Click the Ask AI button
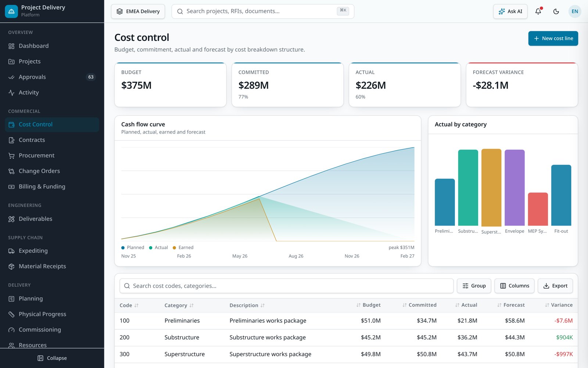This screenshot has height=368, width=588. pyautogui.click(x=510, y=11)
